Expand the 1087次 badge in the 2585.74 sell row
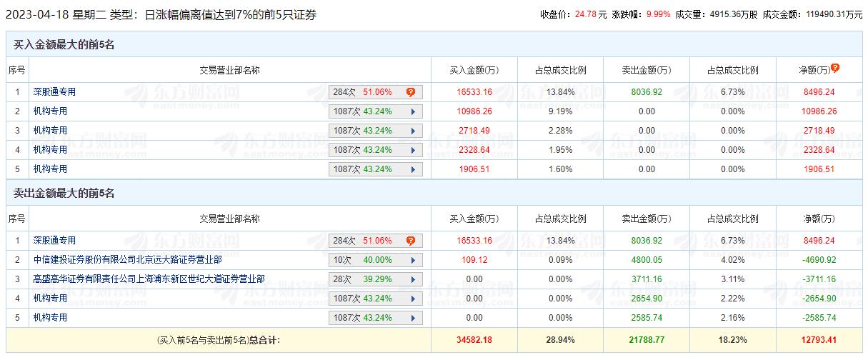Viewport: 868px width, 360px height. point(376,318)
